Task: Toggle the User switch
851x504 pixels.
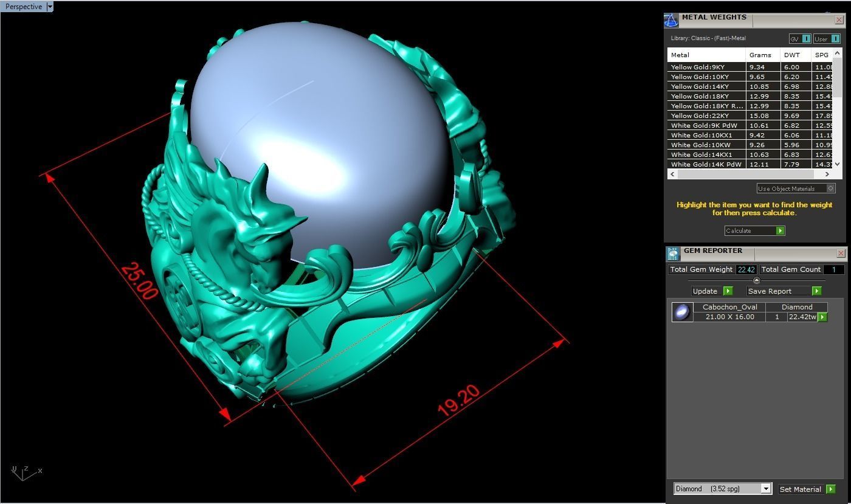Action: point(827,39)
